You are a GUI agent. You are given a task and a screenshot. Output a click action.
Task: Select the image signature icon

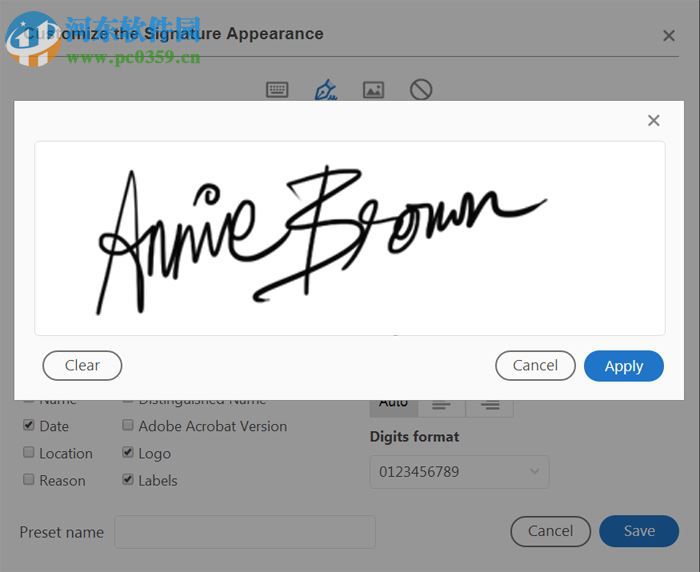pyautogui.click(x=373, y=90)
